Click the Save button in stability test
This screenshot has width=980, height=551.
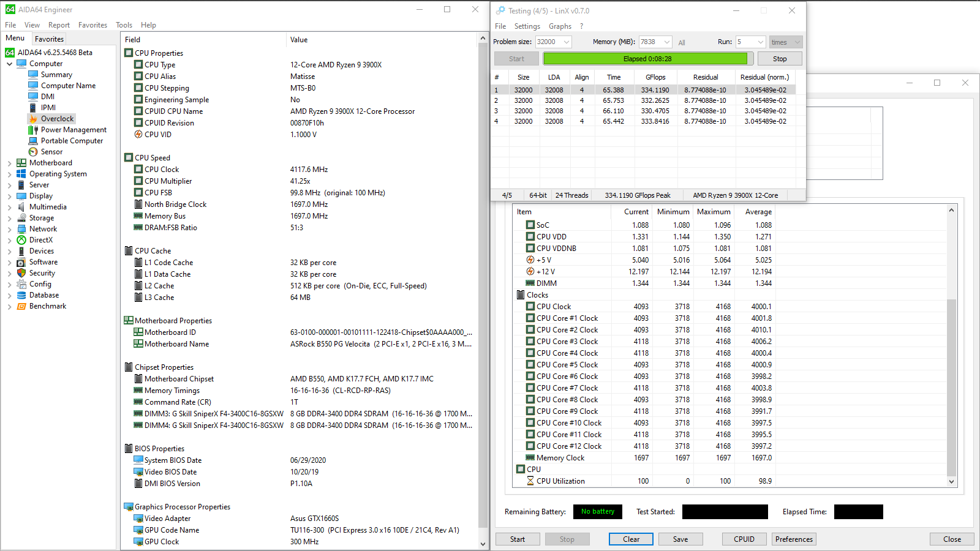coord(680,539)
